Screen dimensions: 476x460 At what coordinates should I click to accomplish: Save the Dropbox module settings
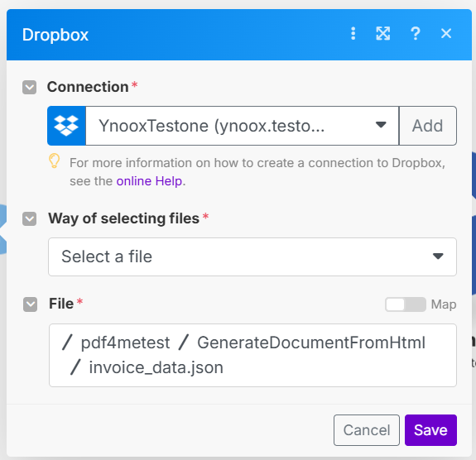click(430, 430)
